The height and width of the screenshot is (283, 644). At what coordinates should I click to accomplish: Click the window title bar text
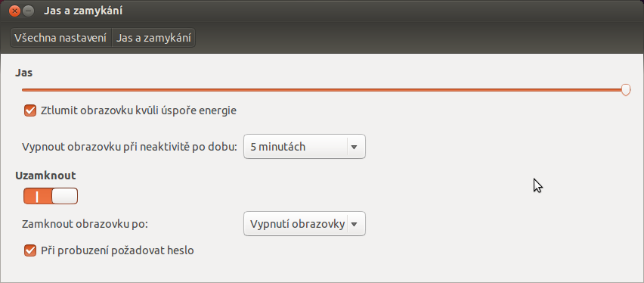click(83, 11)
